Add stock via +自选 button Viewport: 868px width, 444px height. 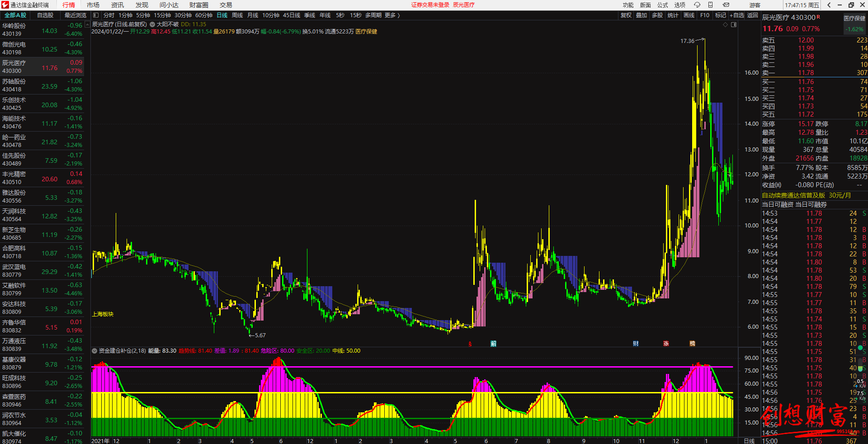[737, 15]
